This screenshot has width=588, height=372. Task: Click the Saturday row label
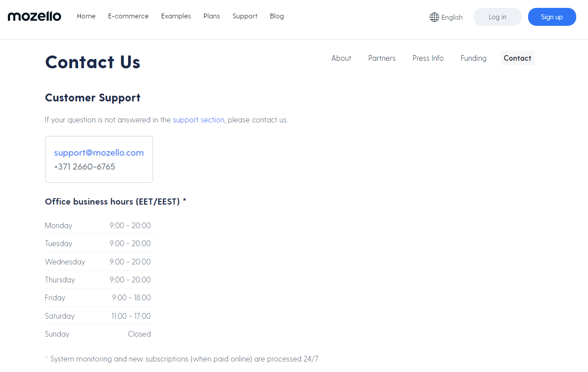[x=60, y=316]
